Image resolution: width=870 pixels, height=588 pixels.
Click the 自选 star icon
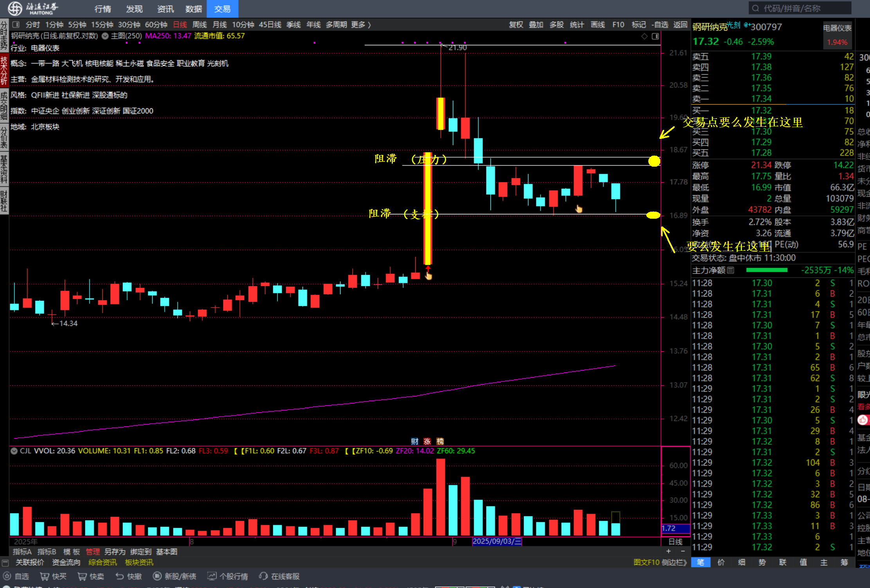point(7,576)
